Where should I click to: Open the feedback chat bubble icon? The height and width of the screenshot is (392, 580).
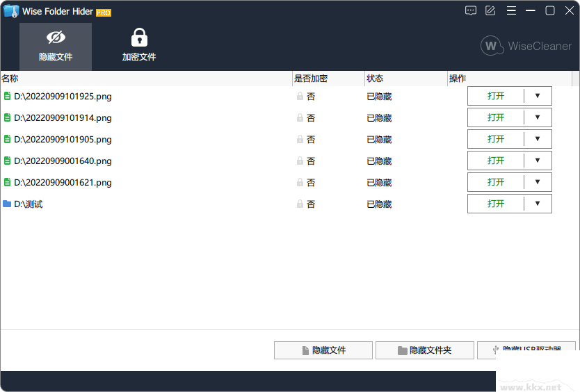coord(471,10)
